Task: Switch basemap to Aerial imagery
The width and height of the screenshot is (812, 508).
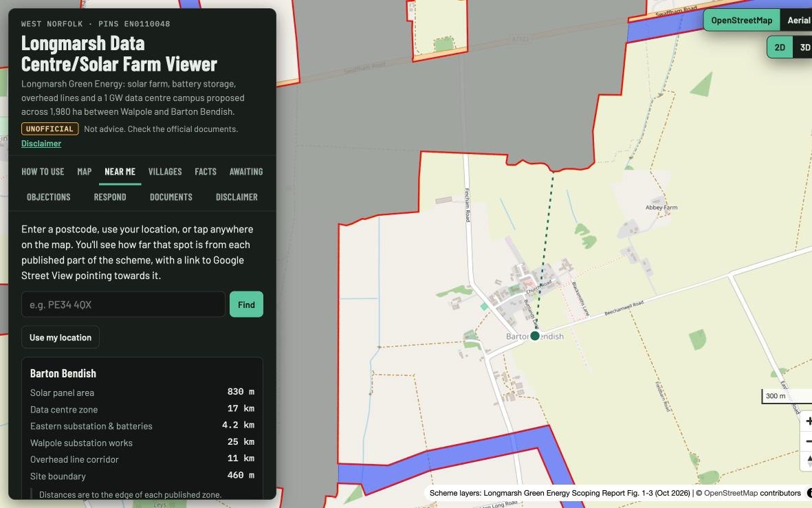Action: pyautogui.click(x=797, y=20)
